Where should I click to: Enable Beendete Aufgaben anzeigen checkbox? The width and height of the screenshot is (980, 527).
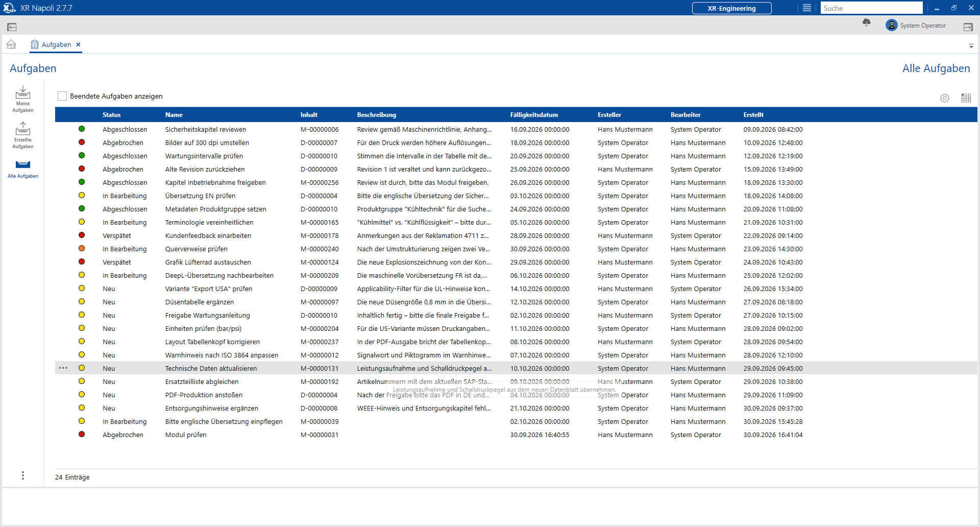pos(62,96)
